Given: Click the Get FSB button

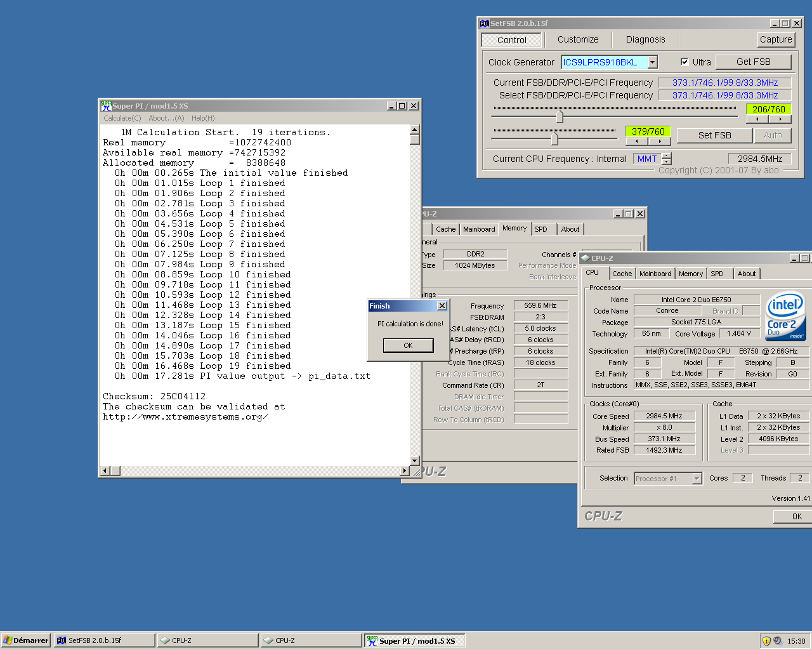Looking at the screenshot, I should [753, 62].
